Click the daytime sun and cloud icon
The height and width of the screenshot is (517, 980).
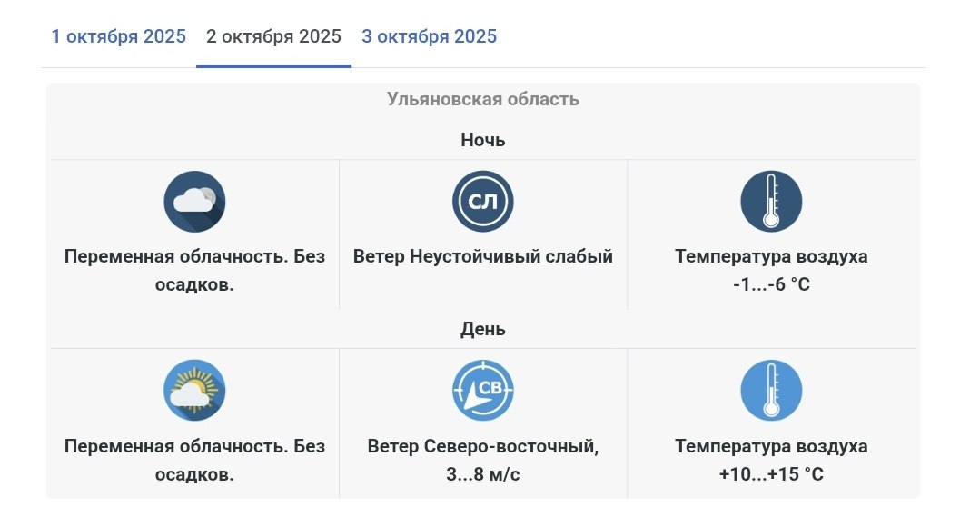[x=194, y=391]
